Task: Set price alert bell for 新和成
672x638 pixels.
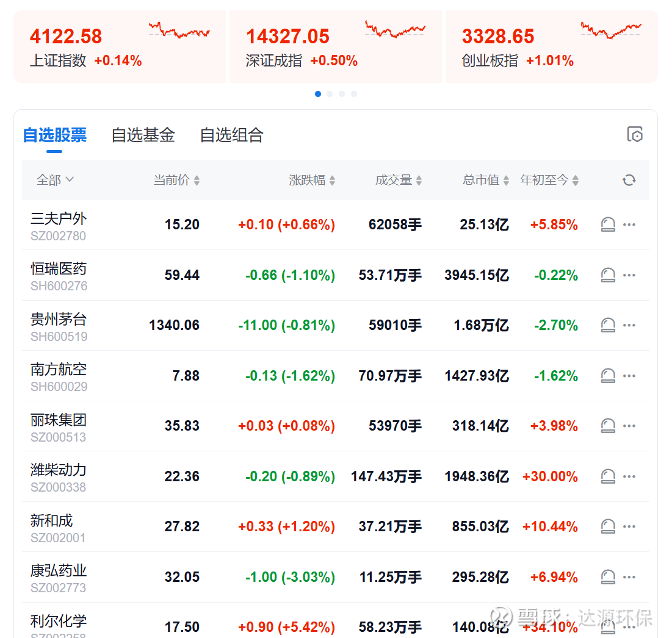Action: pos(608,526)
